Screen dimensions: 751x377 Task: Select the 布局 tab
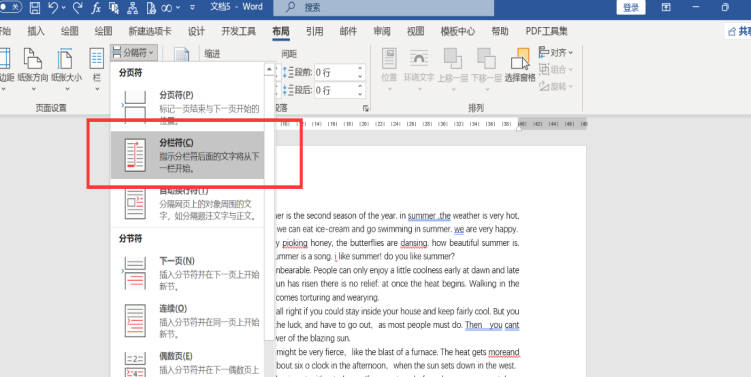[281, 31]
